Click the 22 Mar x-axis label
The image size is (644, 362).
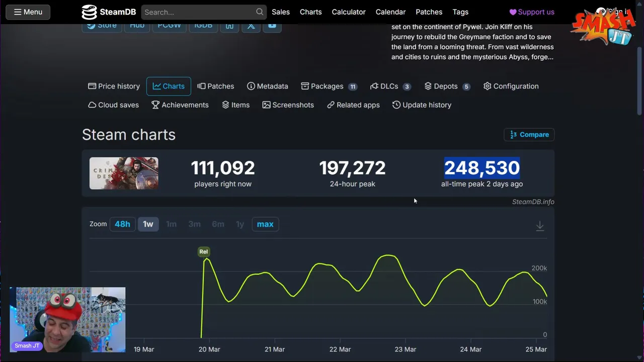(340, 349)
